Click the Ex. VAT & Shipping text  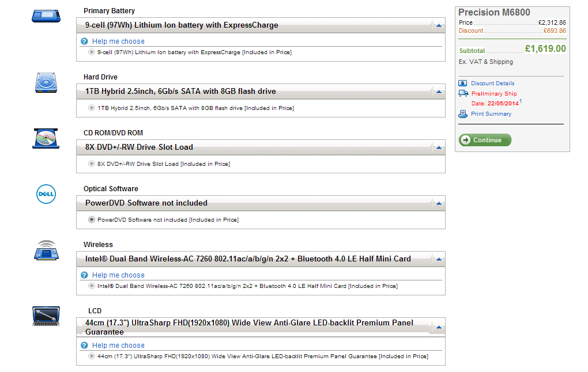486,62
